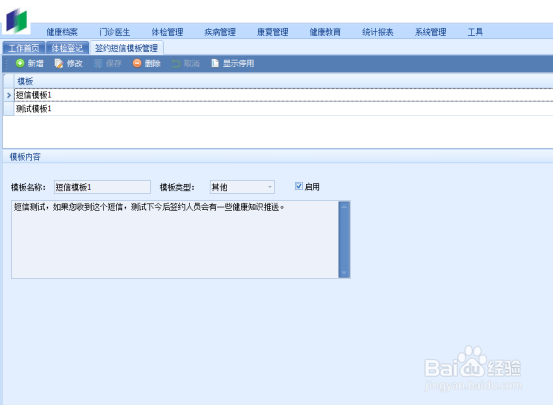Open the 统计报表 menu

coord(378,32)
